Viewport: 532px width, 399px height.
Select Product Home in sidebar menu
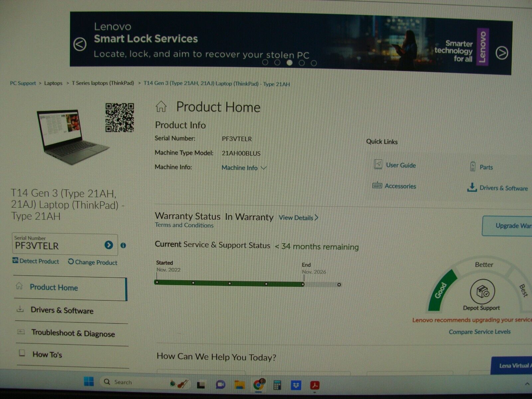pos(70,289)
